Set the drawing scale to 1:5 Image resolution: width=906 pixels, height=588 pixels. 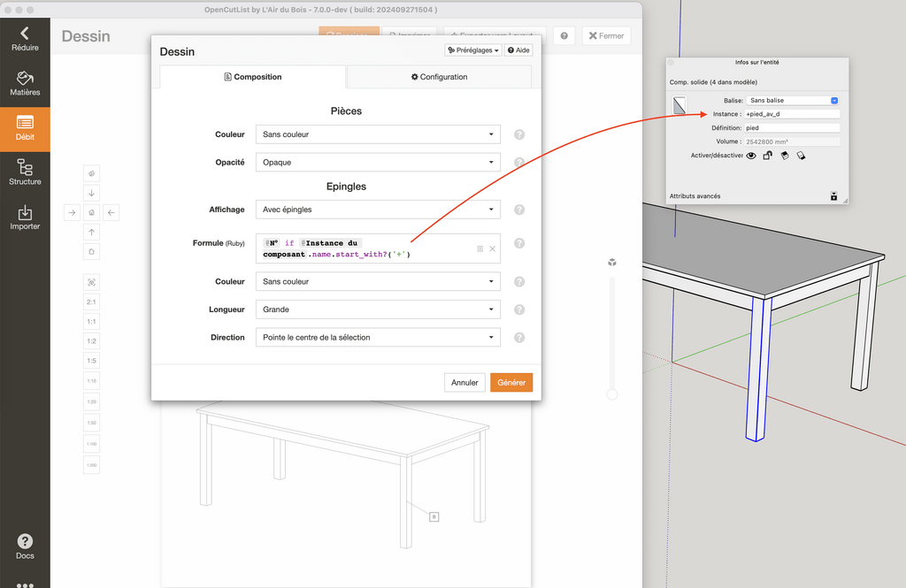coord(91,361)
